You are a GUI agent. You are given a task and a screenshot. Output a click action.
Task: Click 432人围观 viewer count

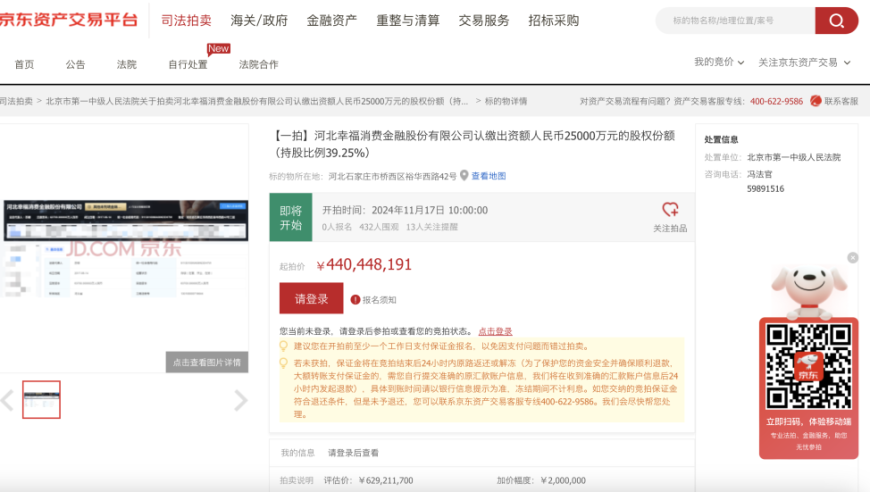[379, 227]
